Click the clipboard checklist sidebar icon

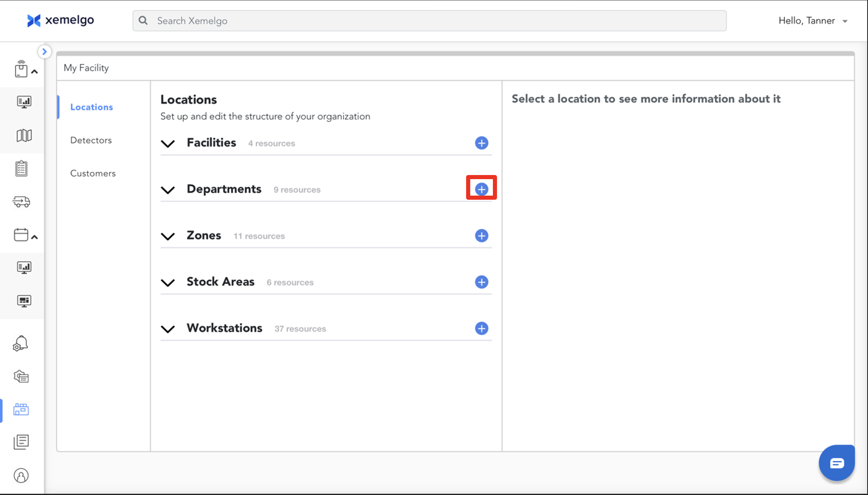21,168
